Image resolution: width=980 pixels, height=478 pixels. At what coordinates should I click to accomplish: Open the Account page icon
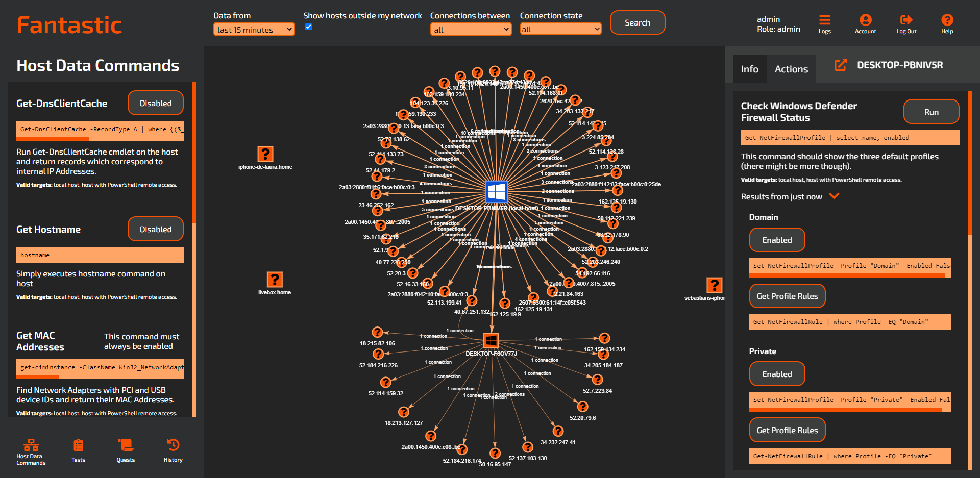click(865, 24)
